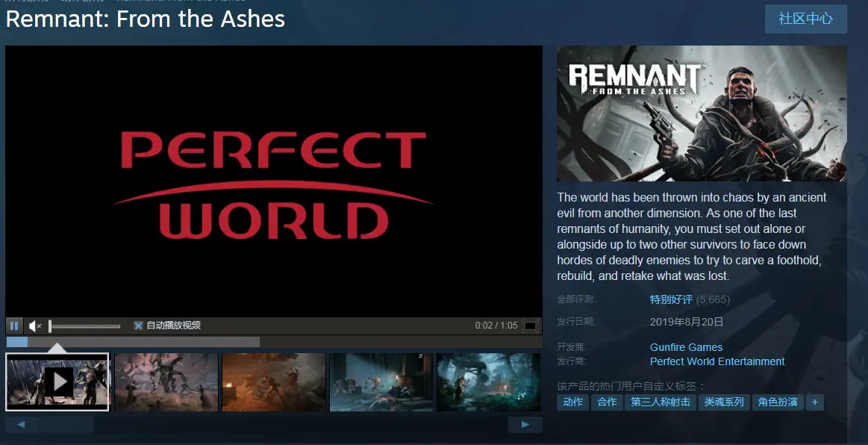
Task: Open the 社区中心 community hub
Action: (805, 19)
